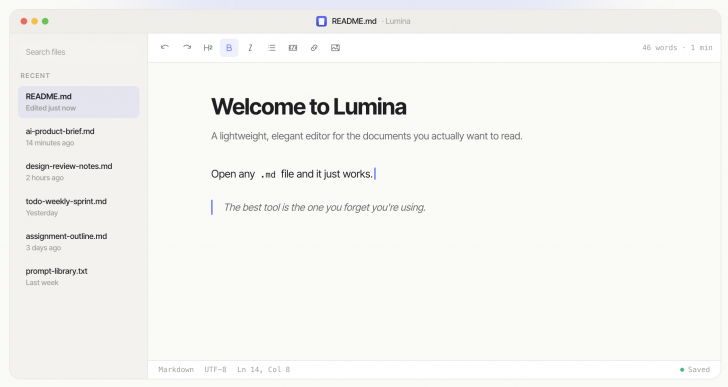728x387 pixels.
Task: Click the Saved status indicator
Action: tap(695, 370)
